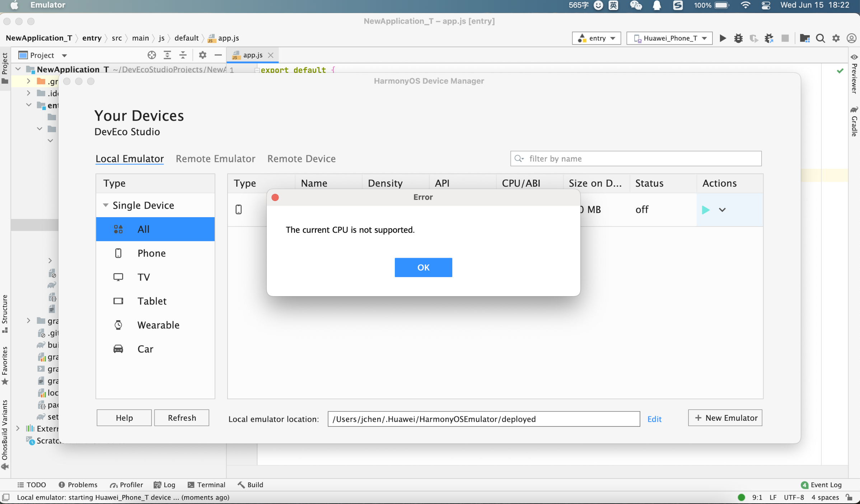Open the Gradle side panel
The width and height of the screenshot is (860, 504).
[854, 122]
